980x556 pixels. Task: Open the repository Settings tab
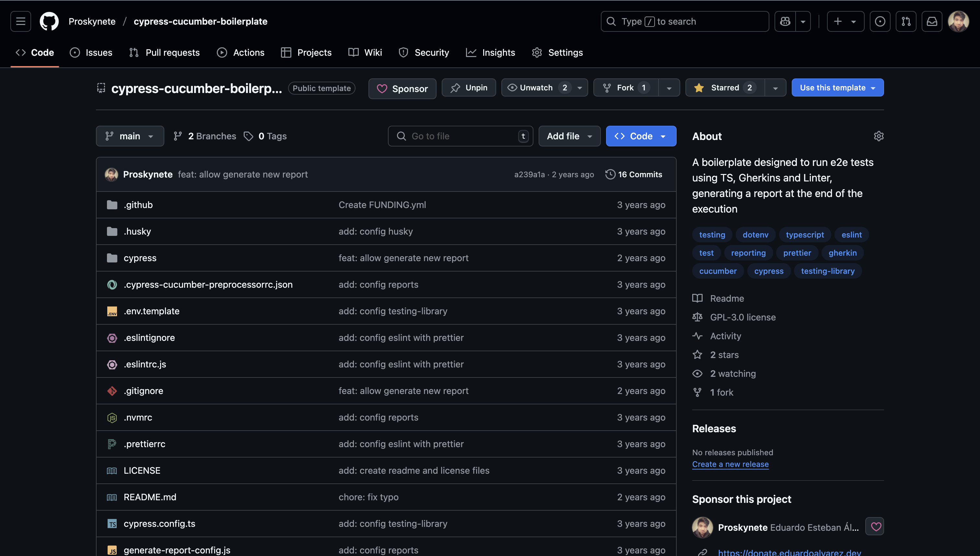(557, 52)
